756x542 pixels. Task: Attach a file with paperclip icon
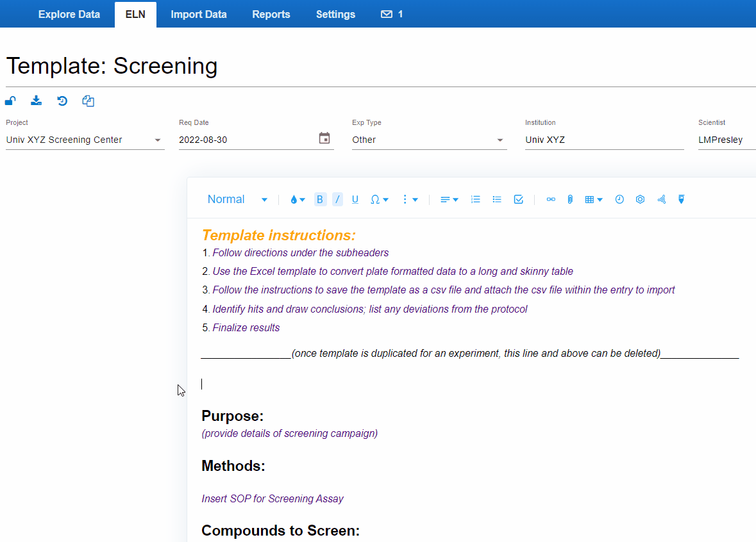(x=570, y=199)
